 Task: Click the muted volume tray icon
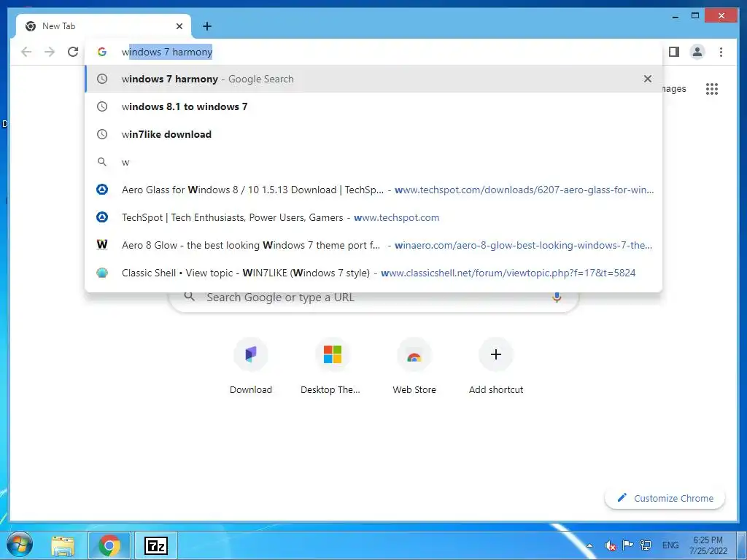coord(610,545)
